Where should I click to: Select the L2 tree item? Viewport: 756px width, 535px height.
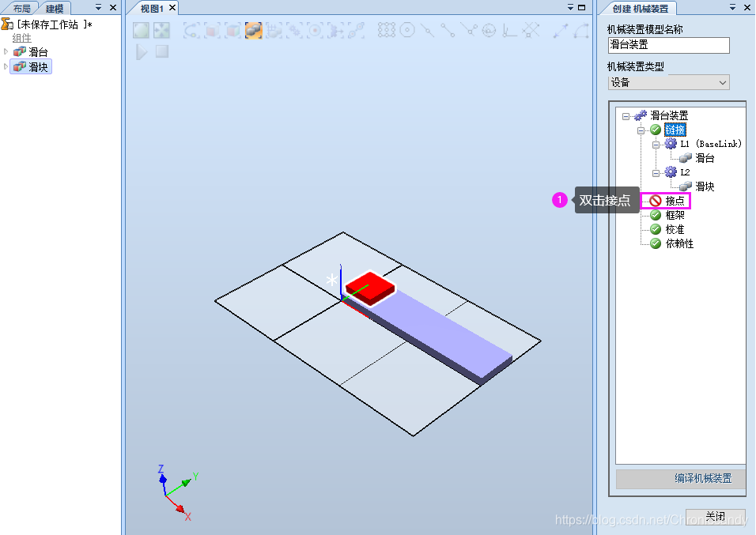click(x=685, y=172)
